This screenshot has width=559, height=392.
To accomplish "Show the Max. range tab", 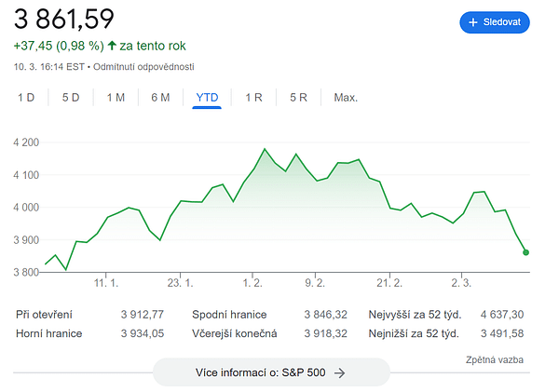I will (346, 97).
